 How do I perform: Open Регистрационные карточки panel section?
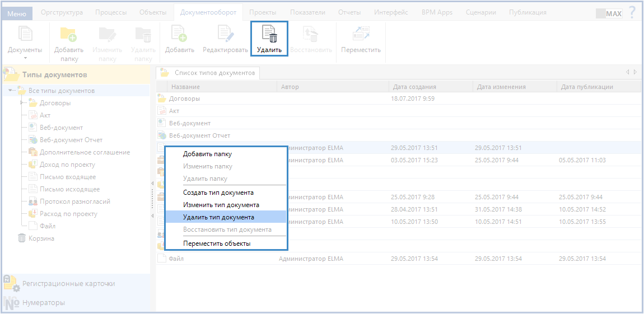point(68,284)
